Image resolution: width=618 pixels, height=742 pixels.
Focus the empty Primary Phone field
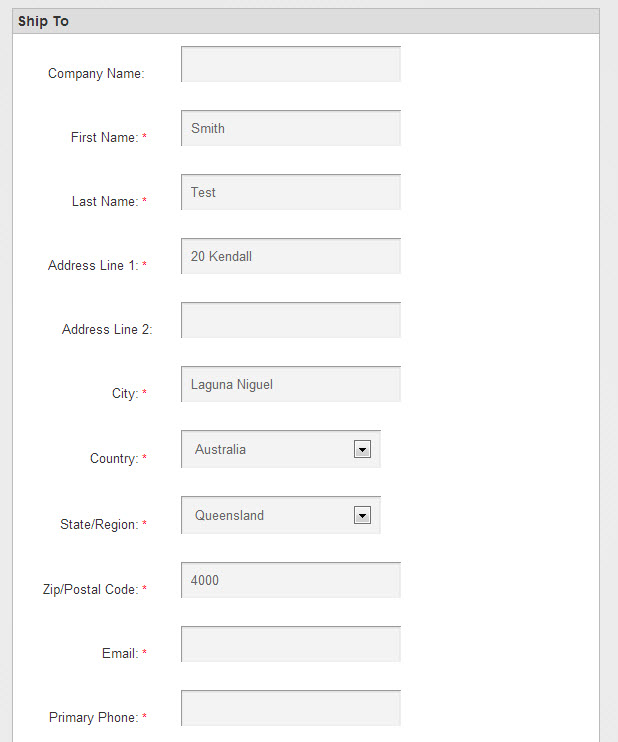pyautogui.click(x=291, y=708)
